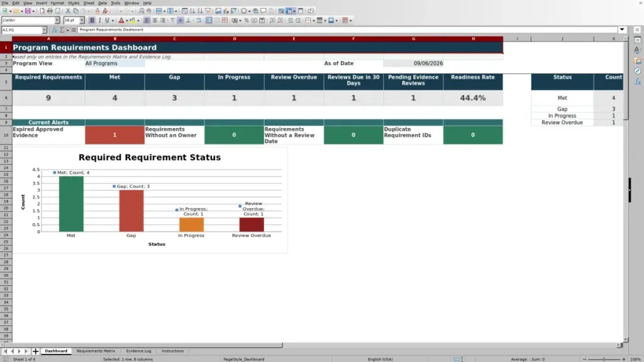Toggle Freeze Rows and Columns
The image size is (644, 362).
289,11
